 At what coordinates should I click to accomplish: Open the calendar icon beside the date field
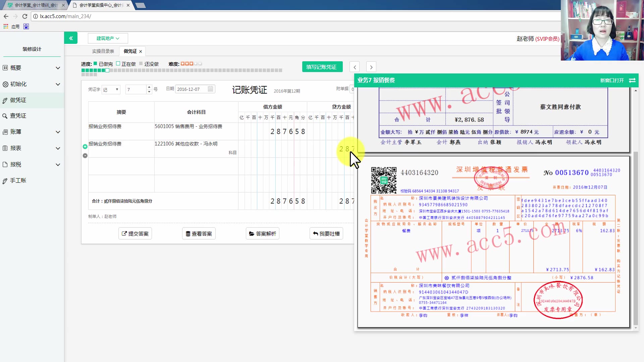(210, 89)
